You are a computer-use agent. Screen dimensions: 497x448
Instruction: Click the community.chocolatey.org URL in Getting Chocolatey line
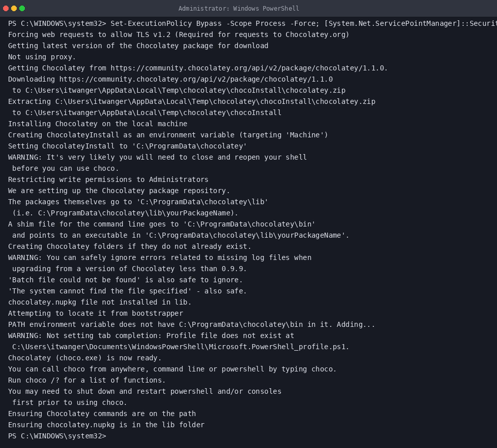point(249,68)
